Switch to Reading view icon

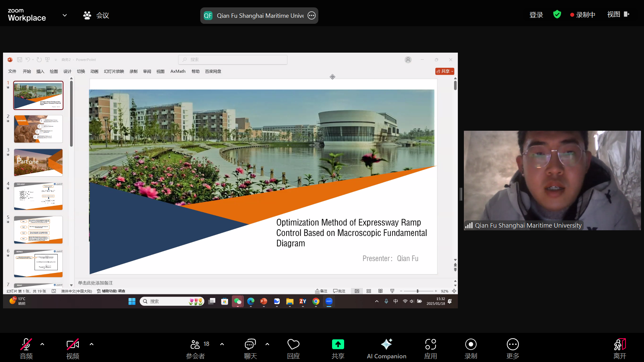click(380, 291)
